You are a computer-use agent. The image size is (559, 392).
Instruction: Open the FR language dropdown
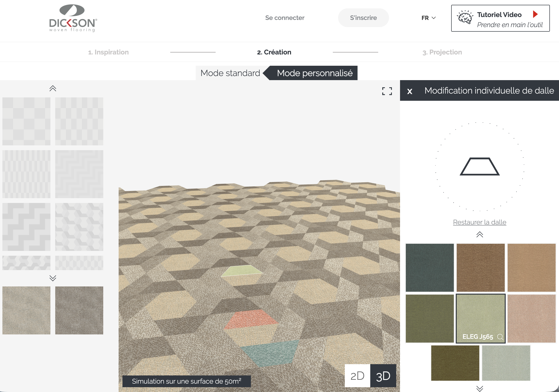(x=428, y=18)
